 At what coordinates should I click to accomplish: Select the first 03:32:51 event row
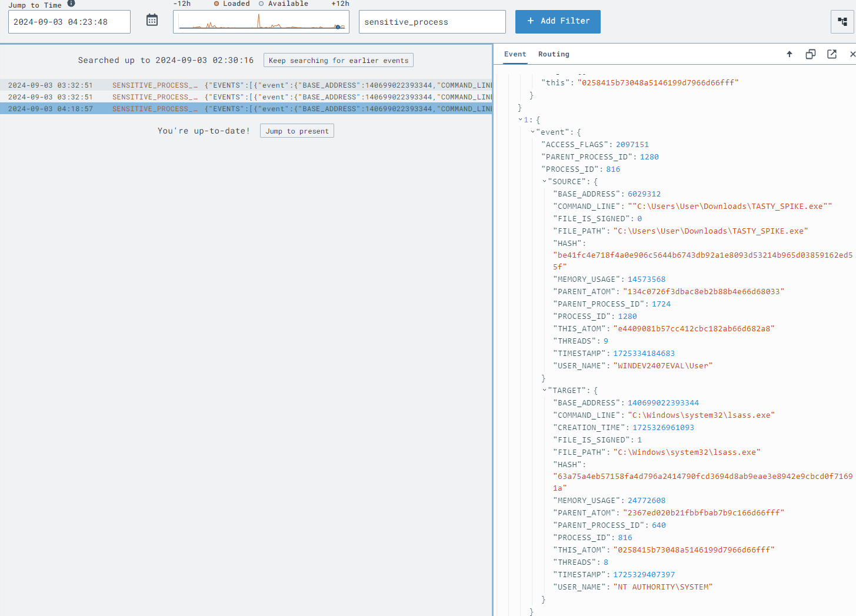(246, 85)
